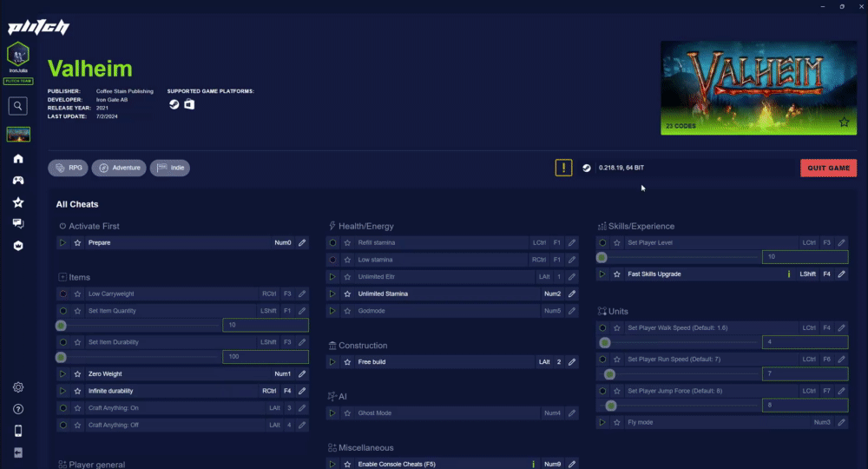Edit hotkey for Unlimited Stamina
The width and height of the screenshot is (868, 469).
[572, 294]
